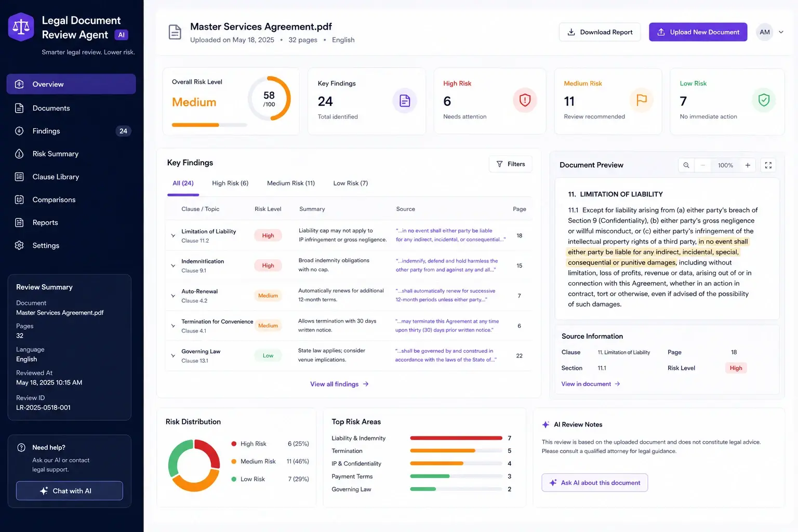
Task: Open Comparisons in the sidebar
Action: click(71, 199)
